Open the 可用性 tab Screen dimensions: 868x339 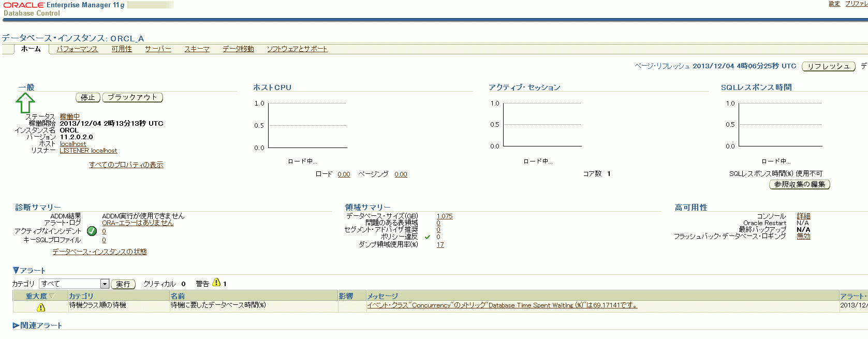[x=122, y=49]
